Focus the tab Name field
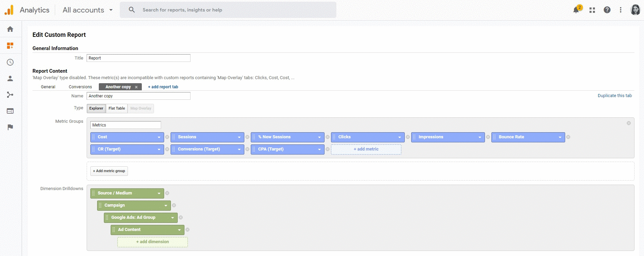 138,96
